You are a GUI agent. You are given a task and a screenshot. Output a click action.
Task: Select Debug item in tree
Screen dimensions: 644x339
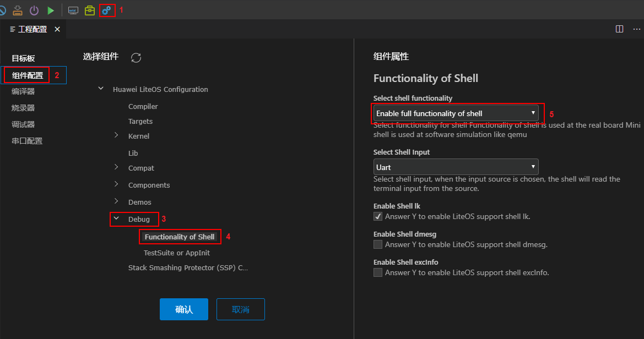tap(139, 219)
